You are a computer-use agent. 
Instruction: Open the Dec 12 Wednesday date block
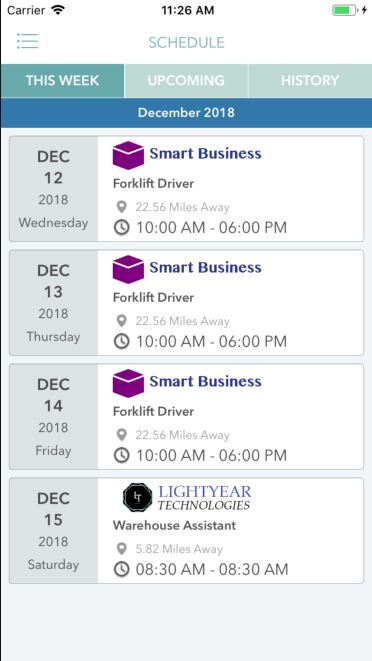coord(54,189)
